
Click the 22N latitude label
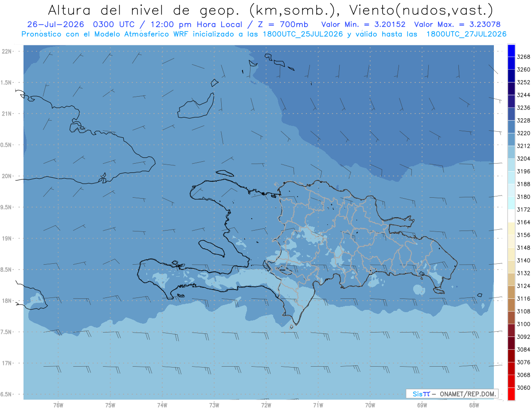coord(7,51)
